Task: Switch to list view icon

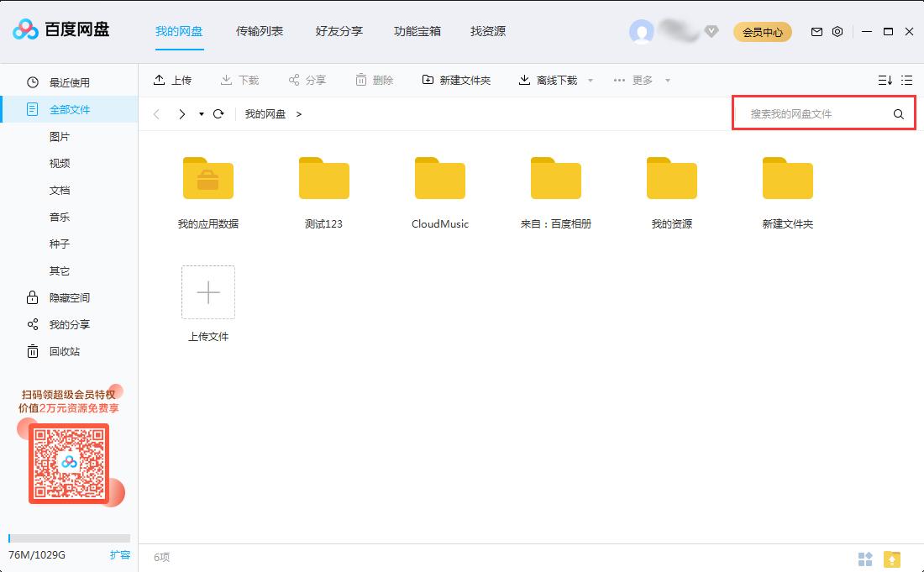Action: pos(907,80)
